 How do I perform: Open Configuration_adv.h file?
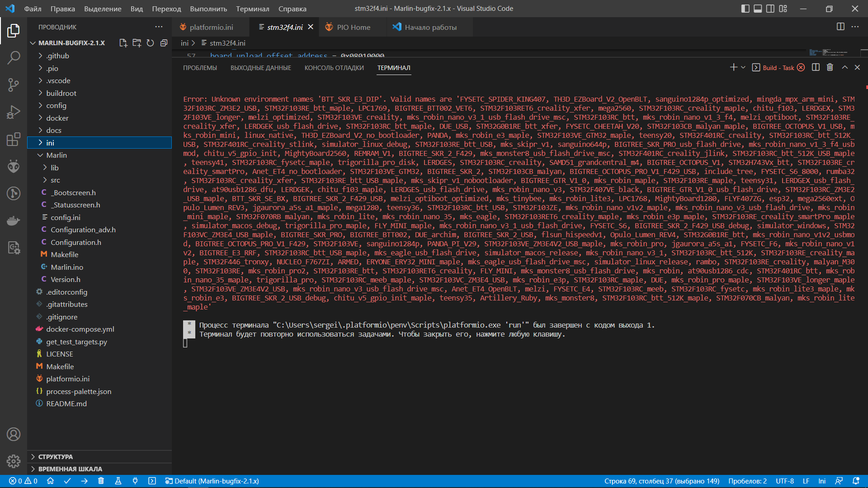pyautogui.click(x=83, y=230)
